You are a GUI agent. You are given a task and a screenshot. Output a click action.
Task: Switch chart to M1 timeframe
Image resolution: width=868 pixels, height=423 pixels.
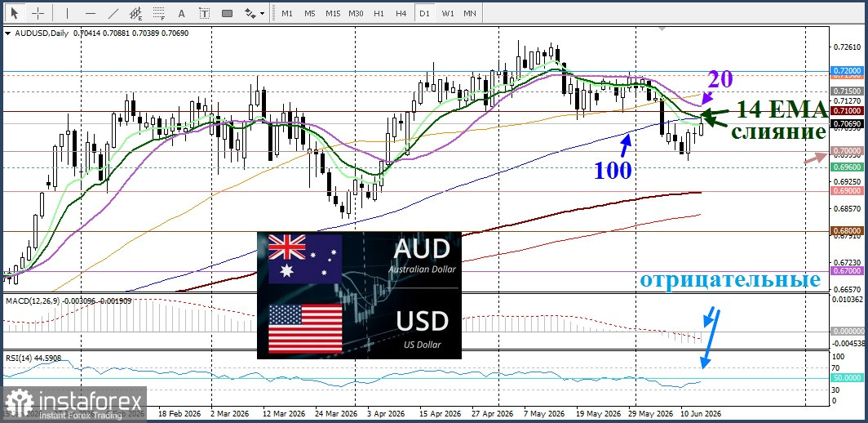(x=287, y=13)
